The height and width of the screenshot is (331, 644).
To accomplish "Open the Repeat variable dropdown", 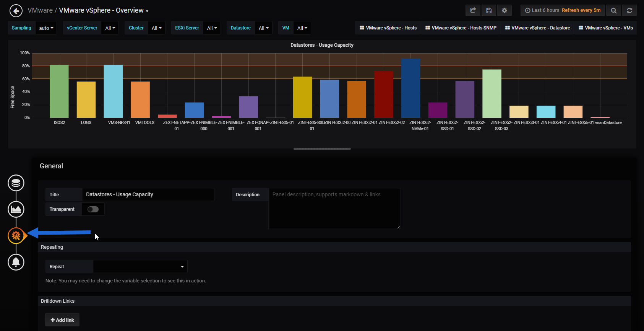I will pos(140,267).
